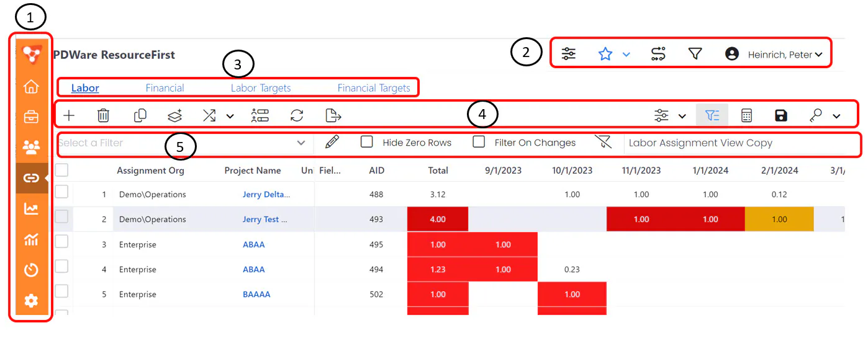Select the link Assignments icon in the sidebar
This screenshot has height=346, width=868.
click(x=31, y=178)
